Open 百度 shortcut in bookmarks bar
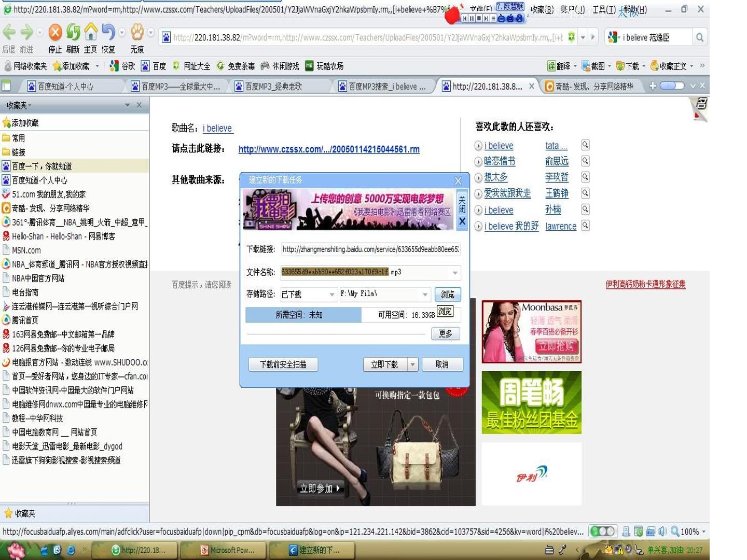747x560 pixels. [x=154, y=66]
